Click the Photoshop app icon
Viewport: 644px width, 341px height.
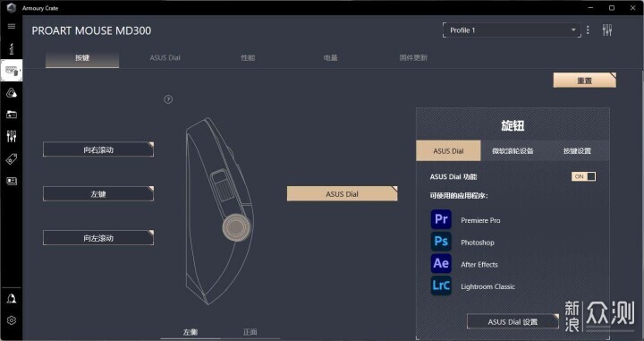[x=441, y=241]
